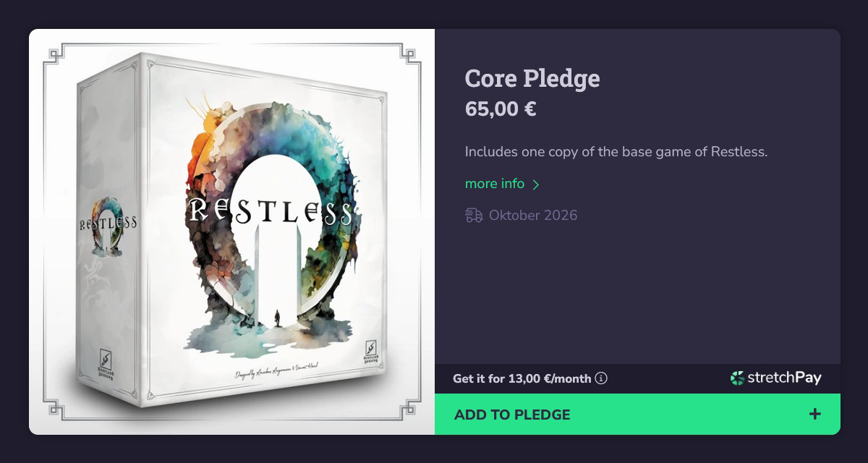Click the plus icon on the green bar
Viewport: 868px width, 463px height.
(x=815, y=414)
